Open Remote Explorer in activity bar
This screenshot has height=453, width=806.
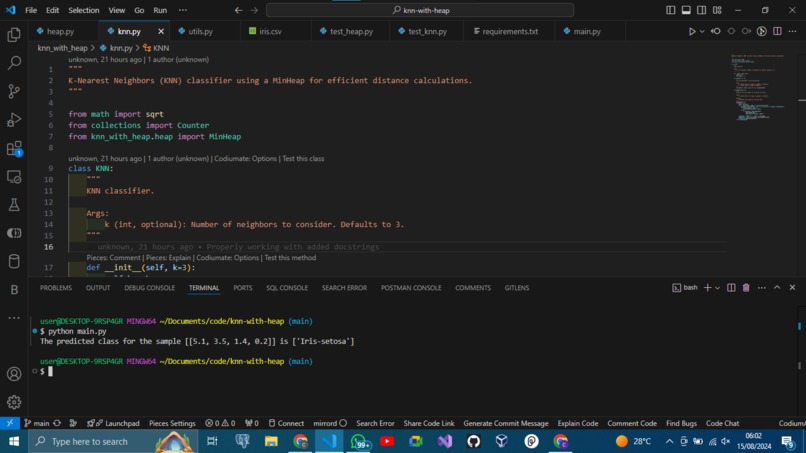pos(14,177)
